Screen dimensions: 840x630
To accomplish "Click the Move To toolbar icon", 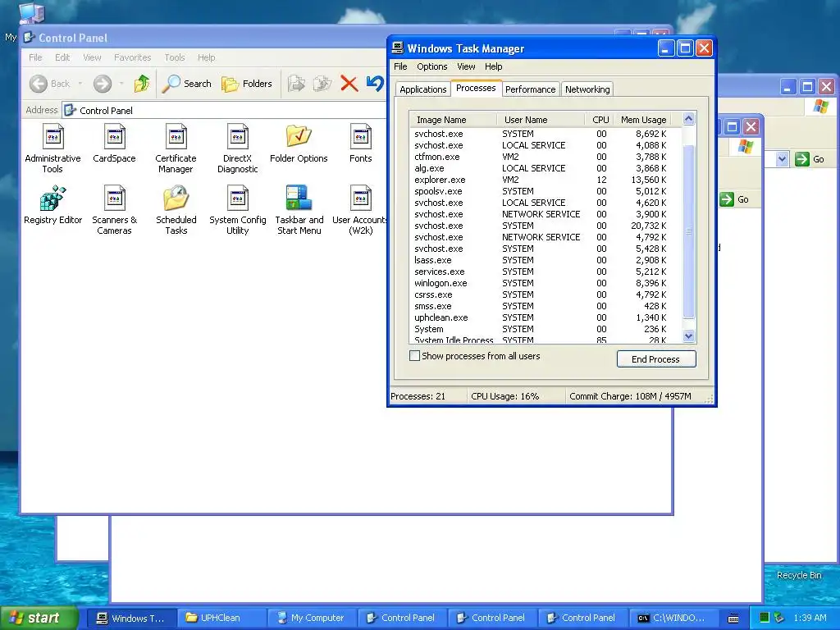I will [296, 84].
